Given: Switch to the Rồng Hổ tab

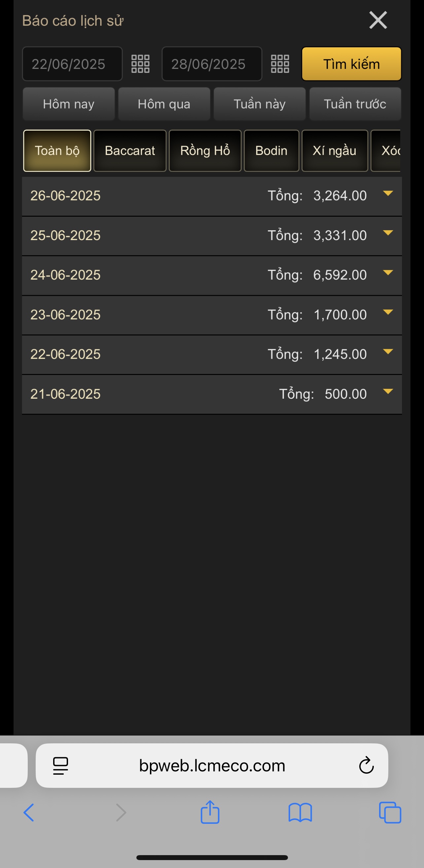Looking at the screenshot, I should tap(205, 151).
